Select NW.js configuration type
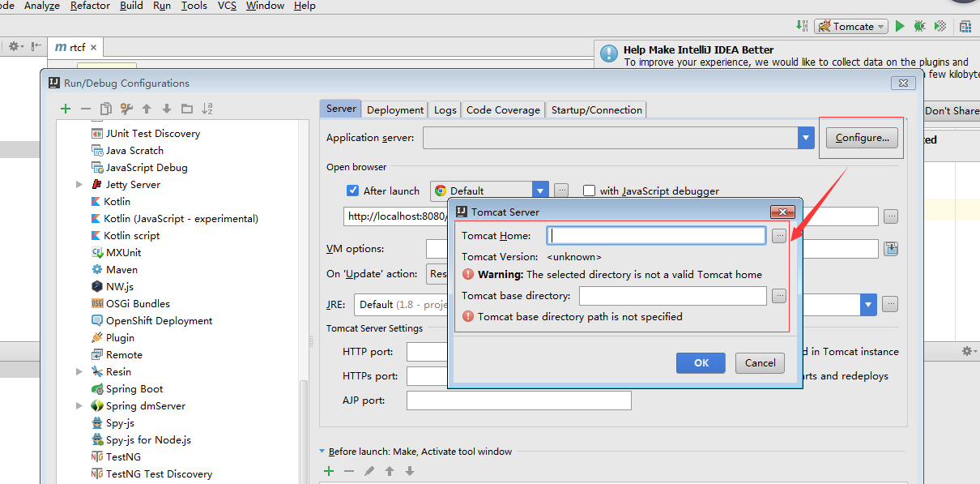Screen dimensions: 980x484 [x=112, y=287]
